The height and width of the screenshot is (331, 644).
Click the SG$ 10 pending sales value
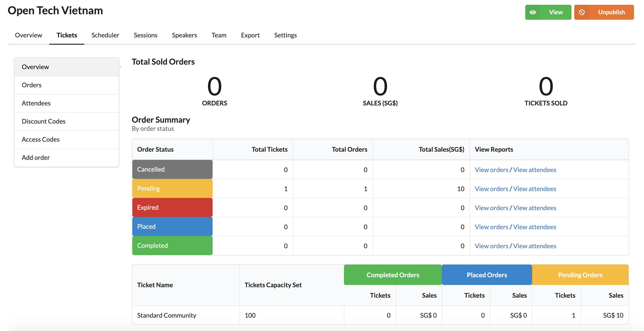tap(613, 315)
